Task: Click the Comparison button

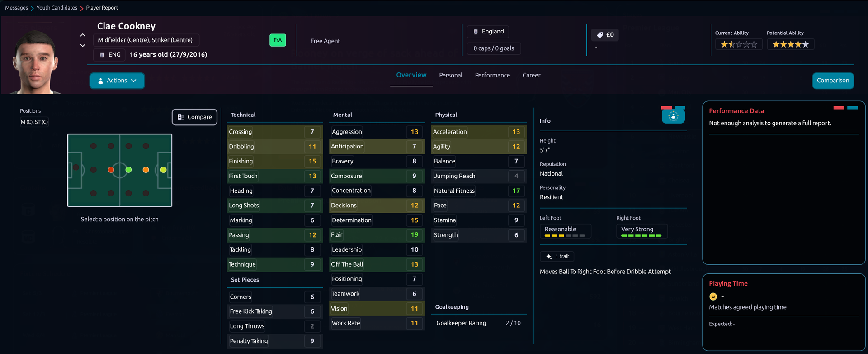Action: [833, 81]
